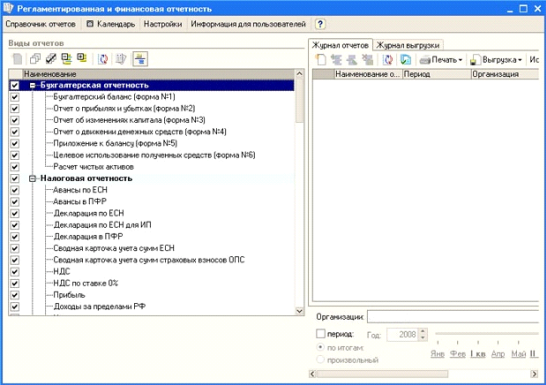The image size is (546, 385).
Task: Click the Фев month link
Action: 458,354
